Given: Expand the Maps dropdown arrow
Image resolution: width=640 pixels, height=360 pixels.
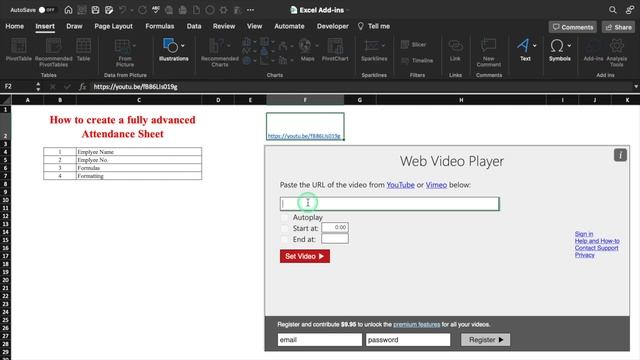Looking at the screenshot, I should (317, 46).
